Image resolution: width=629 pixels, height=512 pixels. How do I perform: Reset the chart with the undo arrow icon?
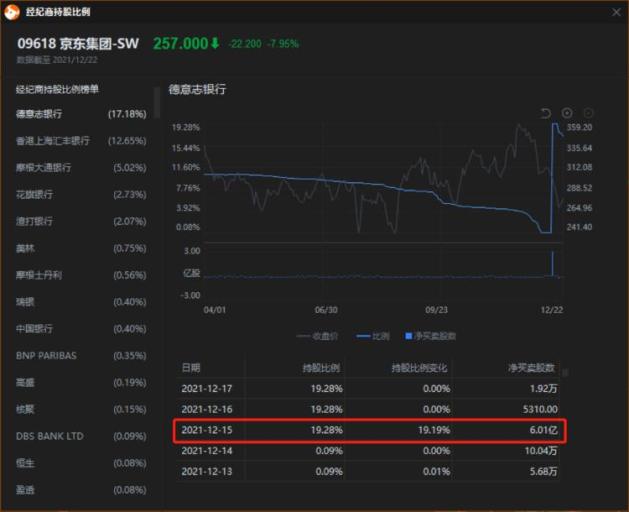(x=546, y=113)
